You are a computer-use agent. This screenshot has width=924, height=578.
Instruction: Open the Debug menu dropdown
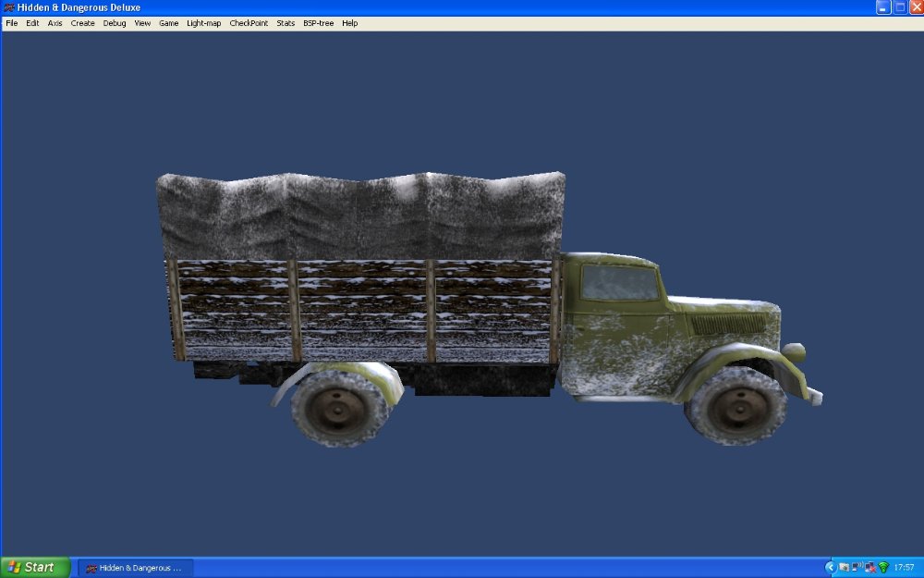tap(115, 23)
